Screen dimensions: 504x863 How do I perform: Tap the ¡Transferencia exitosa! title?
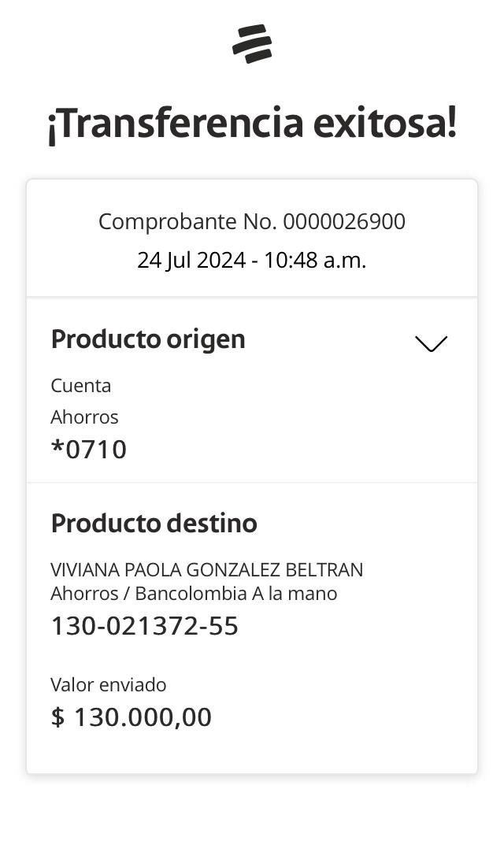pyautogui.click(x=252, y=124)
